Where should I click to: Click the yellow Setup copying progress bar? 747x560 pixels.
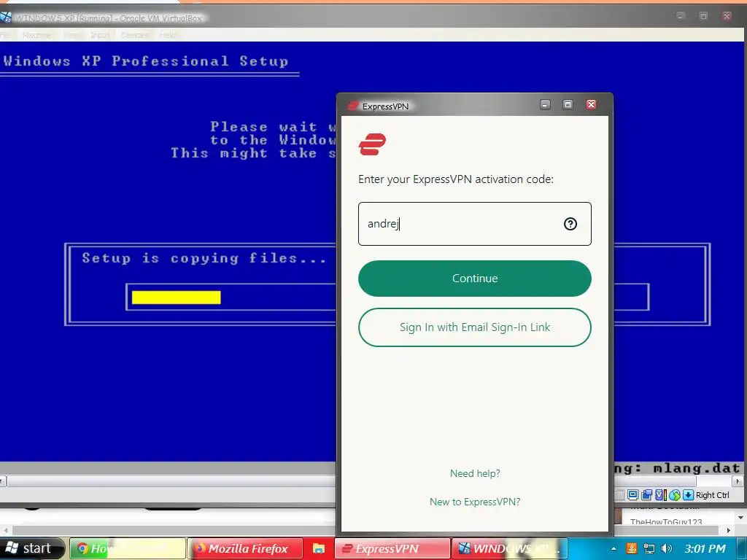coord(177,297)
